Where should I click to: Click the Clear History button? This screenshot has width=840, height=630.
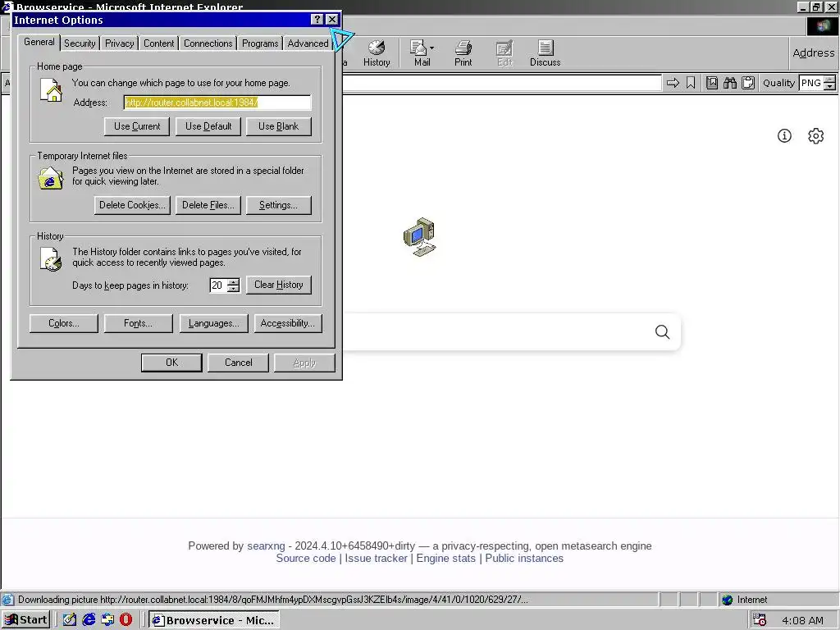pyautogui.click(x=279, y=285)
